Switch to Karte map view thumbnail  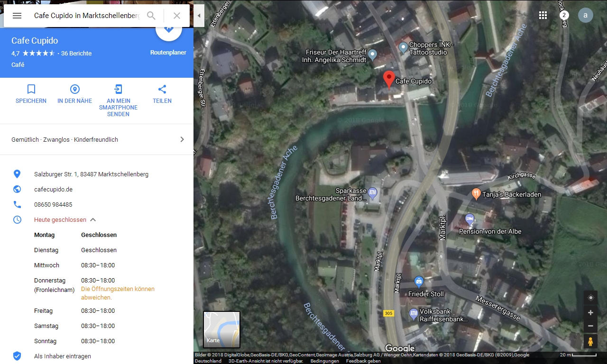point(222,329)
